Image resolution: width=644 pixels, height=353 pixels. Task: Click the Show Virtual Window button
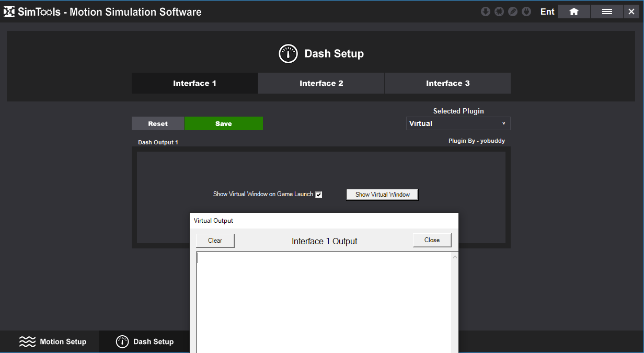tap(382, 195)
